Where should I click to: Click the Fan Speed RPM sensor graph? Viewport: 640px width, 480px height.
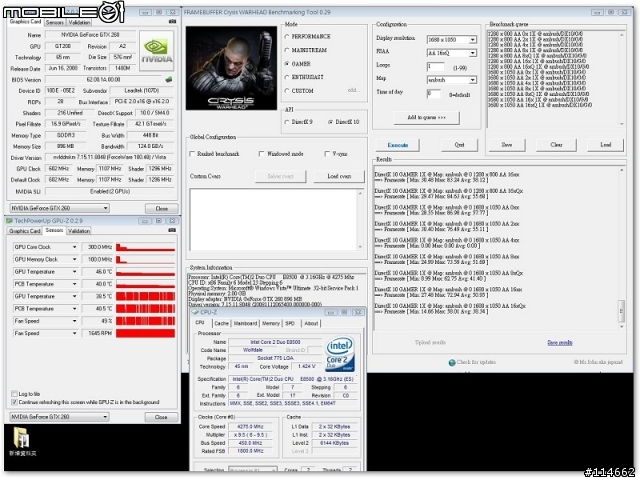pyautogui.click(x=145, y=333)
